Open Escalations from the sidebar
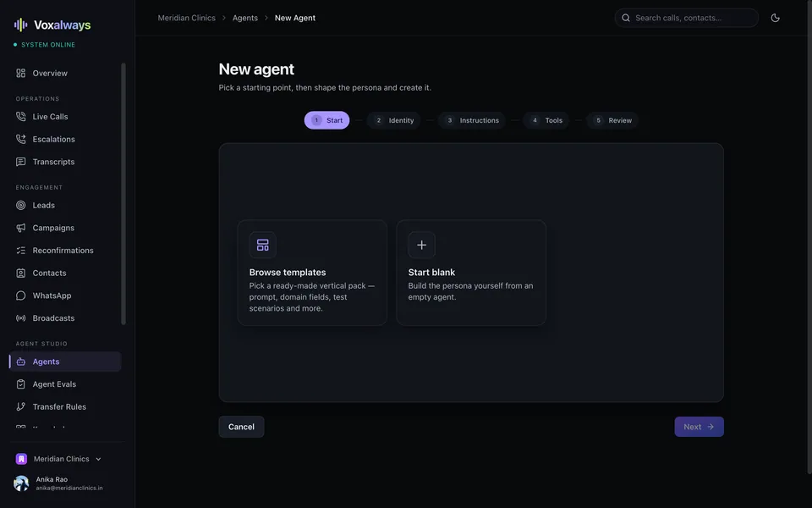The width and height of the screenshot is (812, 508). (x=54, y=139)
